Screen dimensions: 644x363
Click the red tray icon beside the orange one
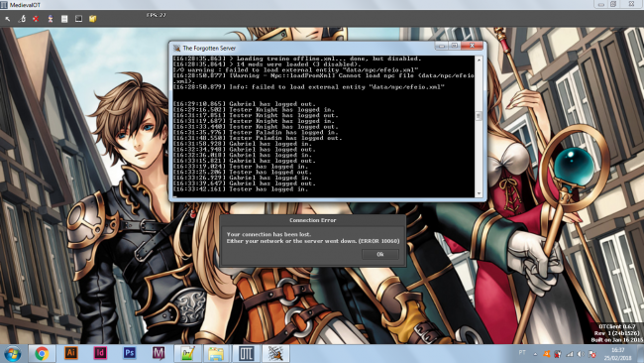[x=558, y=354]
